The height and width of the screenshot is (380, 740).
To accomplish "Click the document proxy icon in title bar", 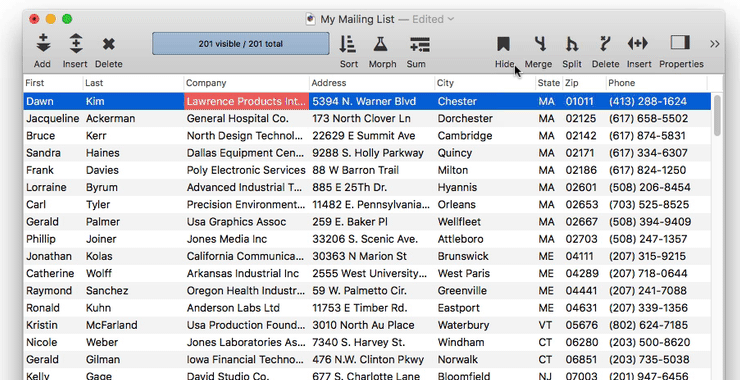I will (310, 19).
